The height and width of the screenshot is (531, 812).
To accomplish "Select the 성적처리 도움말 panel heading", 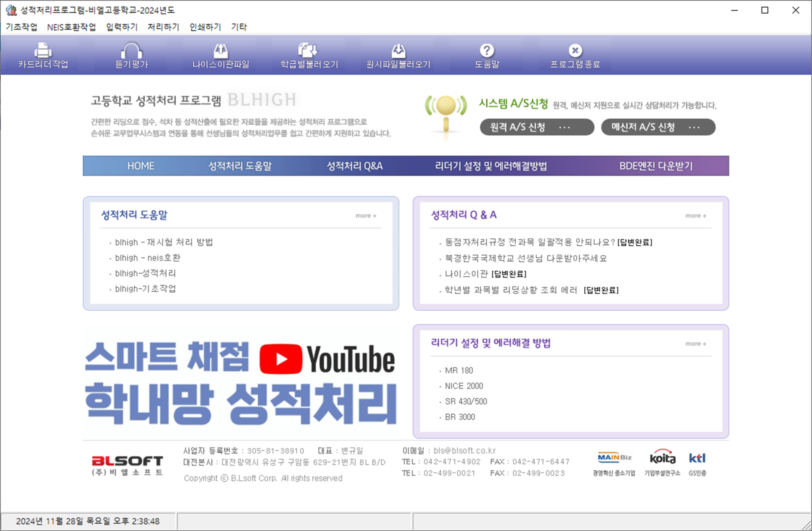I will 134,215.
